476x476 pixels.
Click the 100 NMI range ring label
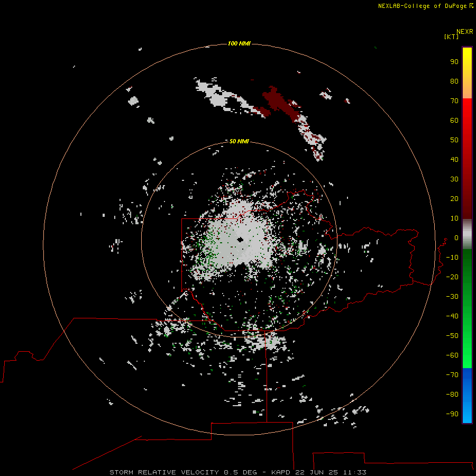pyautogui.click(x=239, y=44)
